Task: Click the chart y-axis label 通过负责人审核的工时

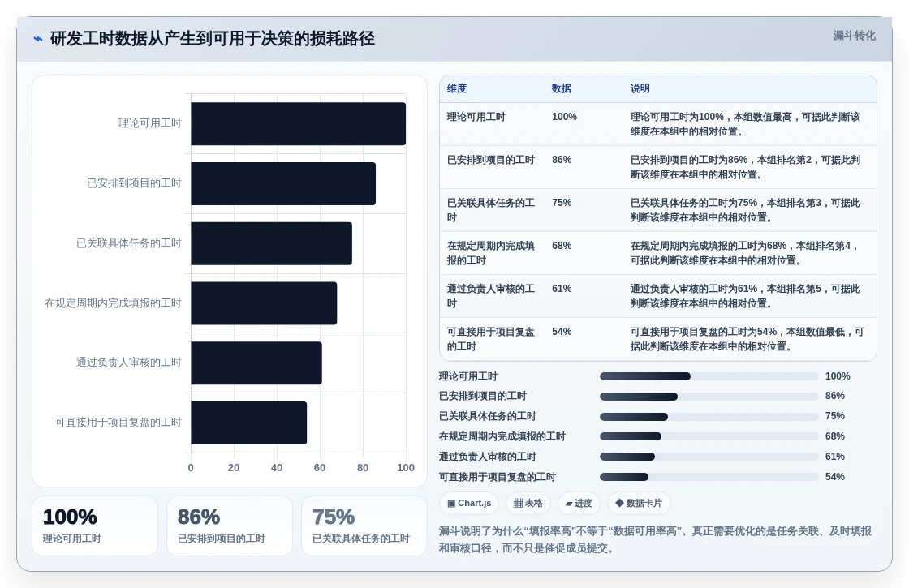Action: pyautogui.click(x=129, y=363)
